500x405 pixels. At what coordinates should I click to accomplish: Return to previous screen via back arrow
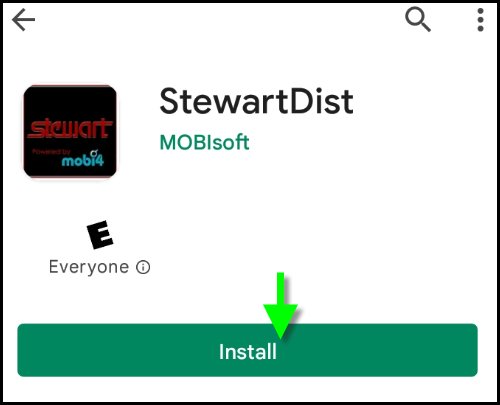[23, 20]
